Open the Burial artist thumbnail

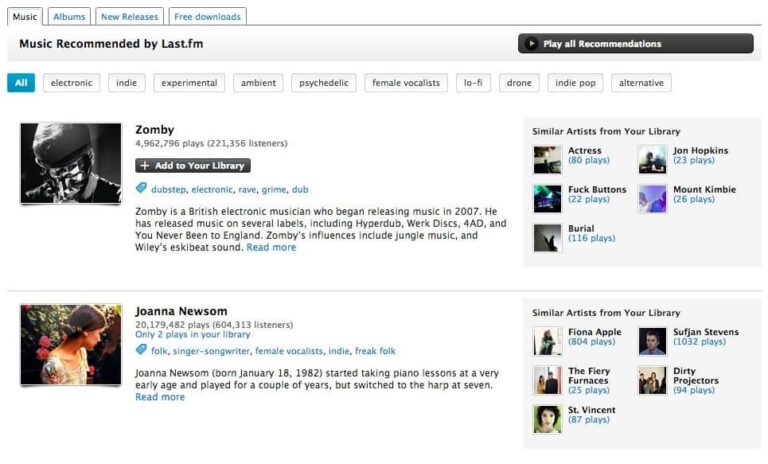547,238
